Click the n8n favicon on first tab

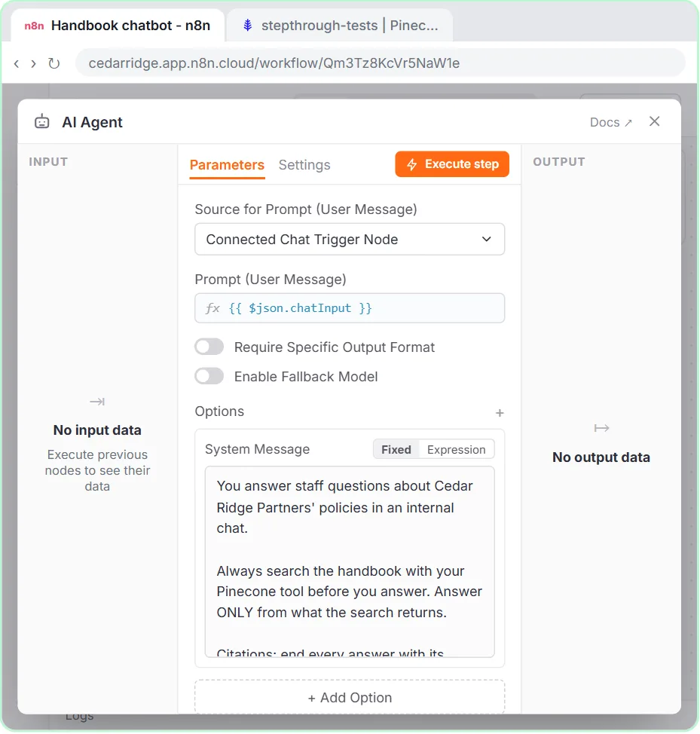34,26
